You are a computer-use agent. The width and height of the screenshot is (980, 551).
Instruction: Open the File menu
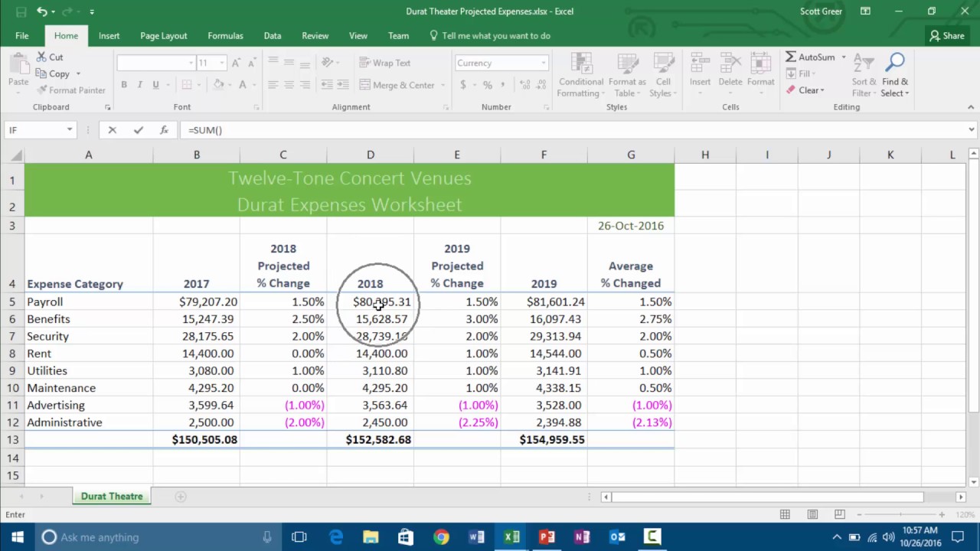pos(22,36)
